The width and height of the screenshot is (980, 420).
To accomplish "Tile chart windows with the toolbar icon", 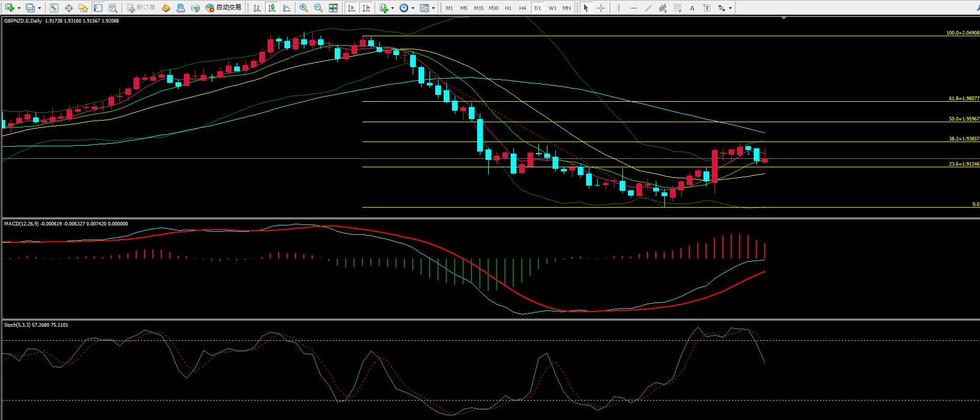I will (x=333, y=8).
